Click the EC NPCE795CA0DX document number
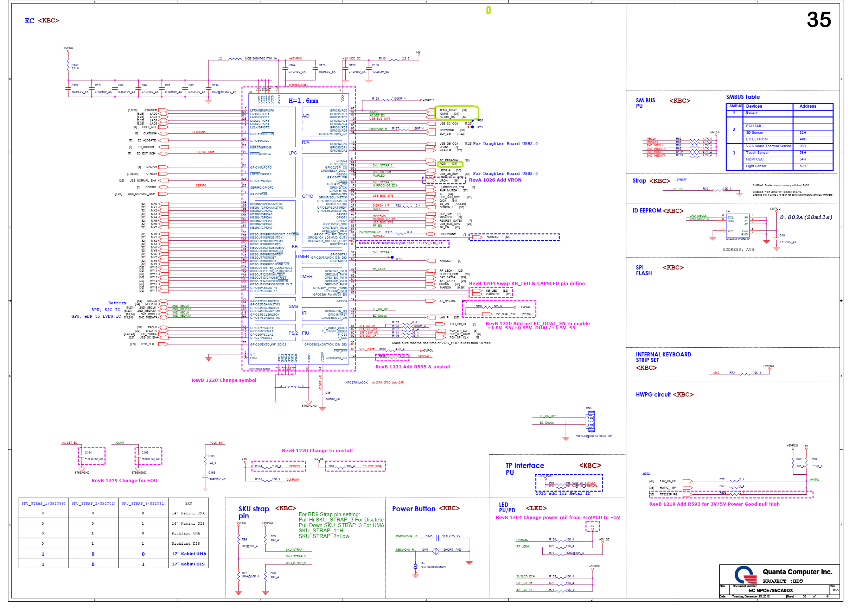Screen dimensions: 868x614 pos(771,590)
